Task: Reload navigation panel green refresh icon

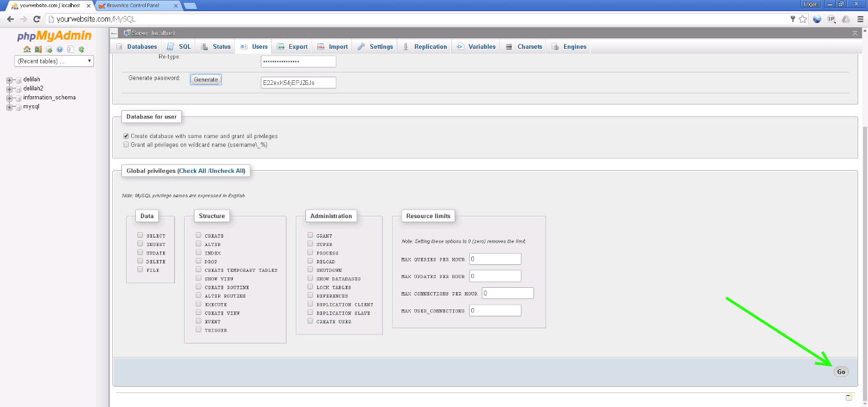Action: [81, 49]
